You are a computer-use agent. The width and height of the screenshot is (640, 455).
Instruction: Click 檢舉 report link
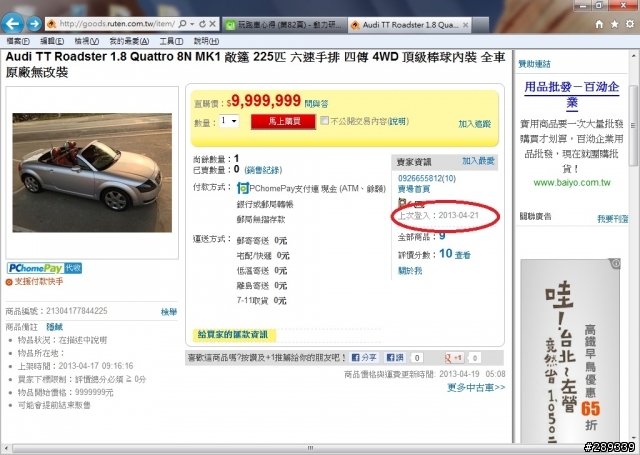click(x=169, y=312)
